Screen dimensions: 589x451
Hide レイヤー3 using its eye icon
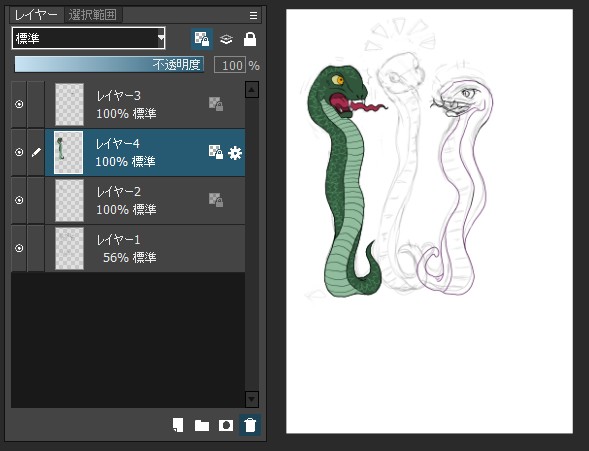pyautogui.click(x=19, y=104)
